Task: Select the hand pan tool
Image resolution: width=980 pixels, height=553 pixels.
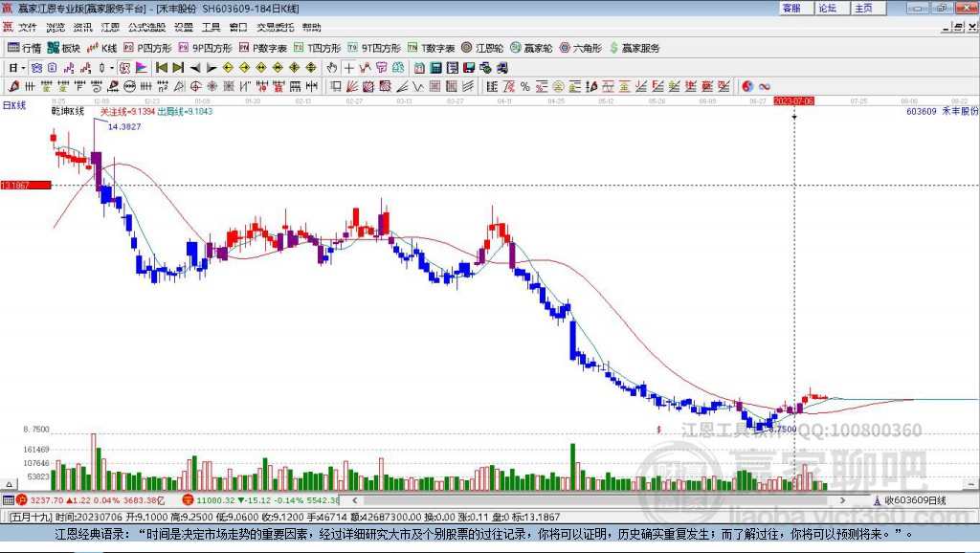Action: (x=332, y=68)
